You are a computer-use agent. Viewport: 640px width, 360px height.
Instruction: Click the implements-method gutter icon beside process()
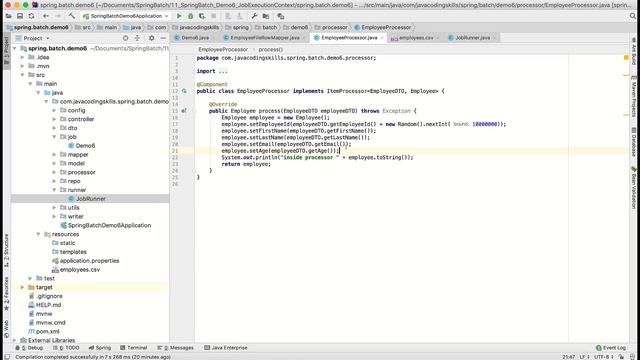click(x=184, y=111)
